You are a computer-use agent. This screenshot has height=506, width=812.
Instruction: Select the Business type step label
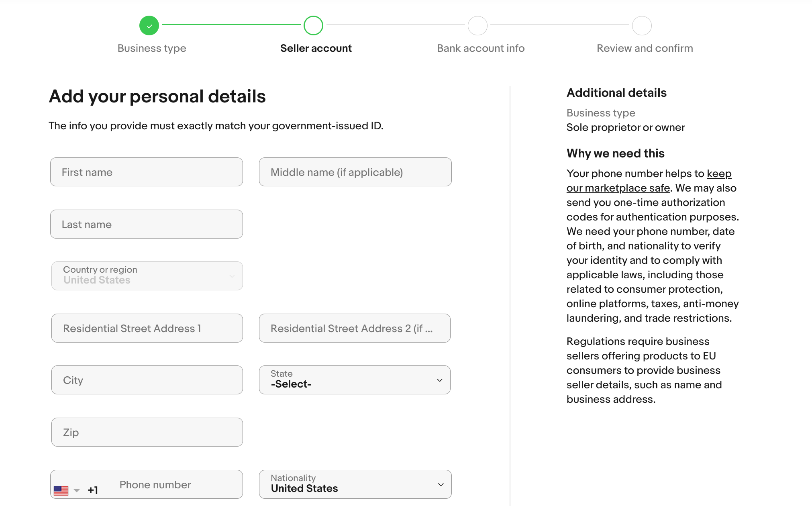(x=151, y=48)
